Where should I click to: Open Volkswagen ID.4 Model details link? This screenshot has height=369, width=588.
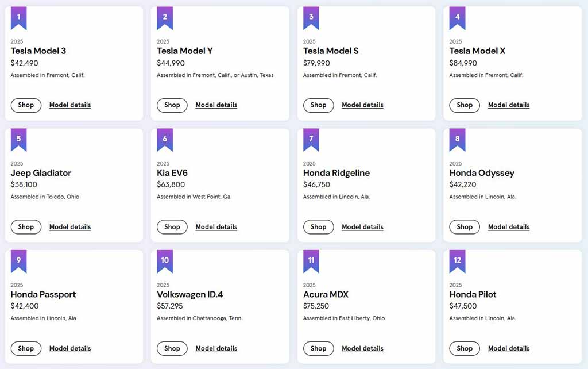pos(216,348)
